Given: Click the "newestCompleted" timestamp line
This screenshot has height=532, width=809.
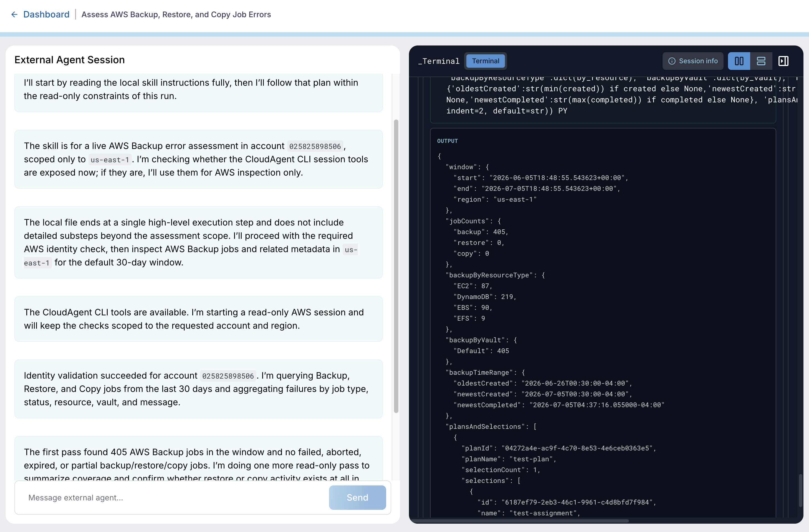Looking at the screenshot, I should 559,405.
